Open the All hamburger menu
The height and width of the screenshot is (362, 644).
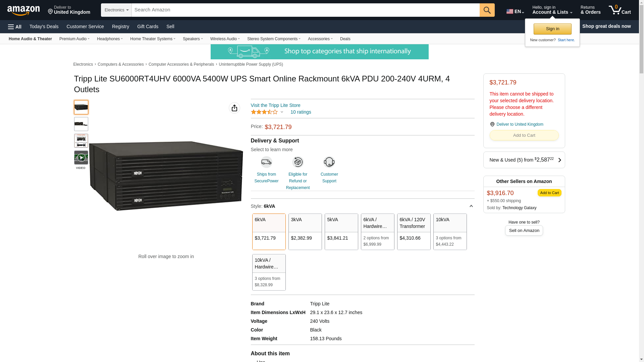click(15, 27)
